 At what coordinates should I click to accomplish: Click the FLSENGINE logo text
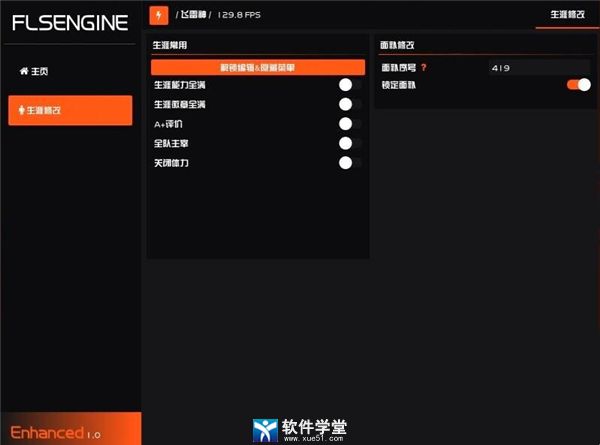70,23
